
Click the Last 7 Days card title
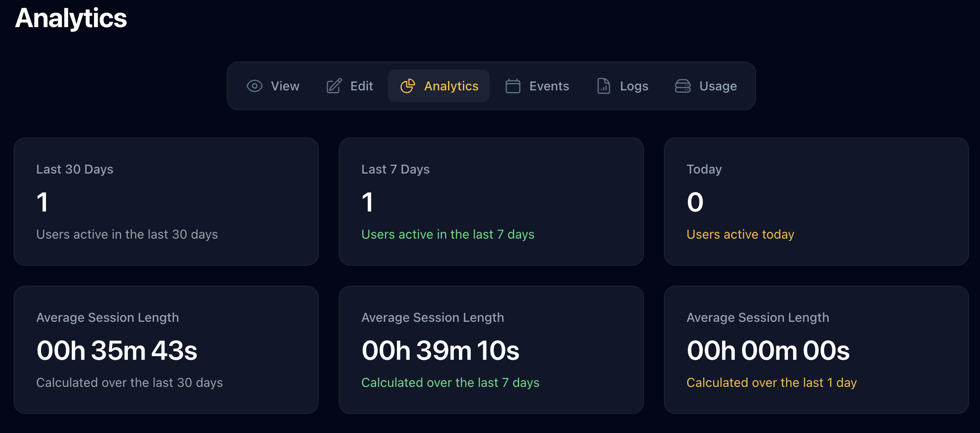395,169
